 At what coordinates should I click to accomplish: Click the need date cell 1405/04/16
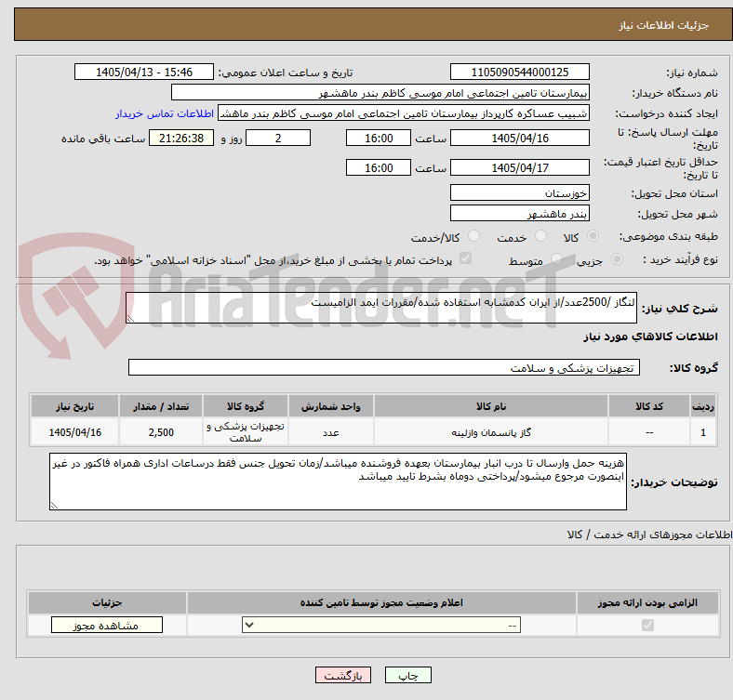tap(74, 432)
